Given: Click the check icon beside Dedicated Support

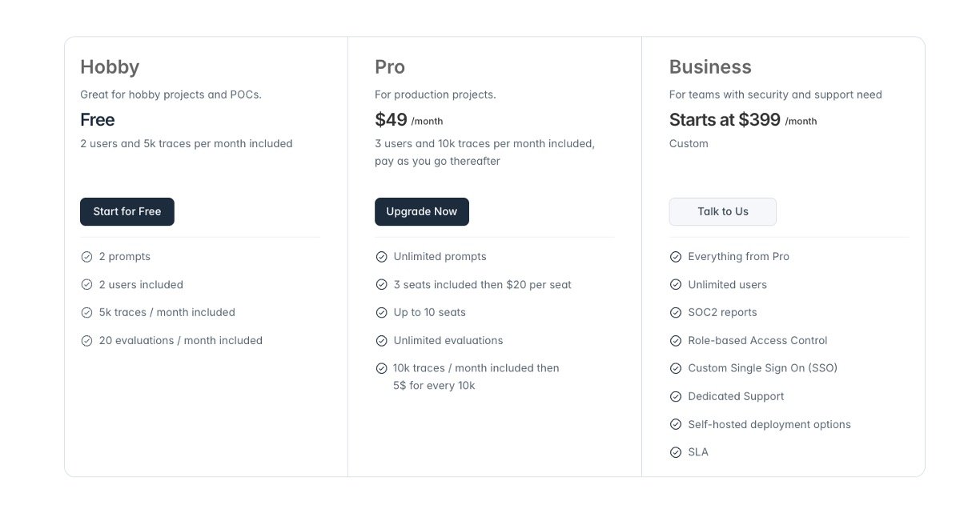Looking at the screenshot, I should pos(676,397).
